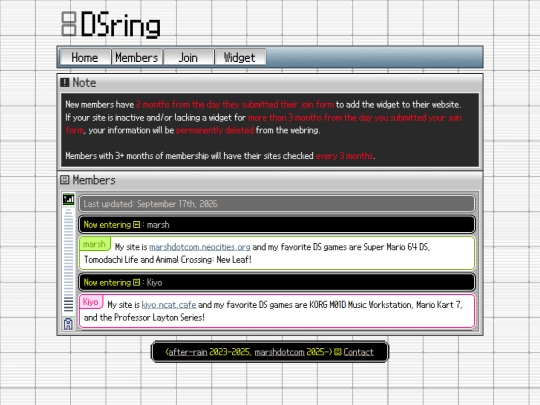Click the DSring logo at top

[x=111, y=24]
